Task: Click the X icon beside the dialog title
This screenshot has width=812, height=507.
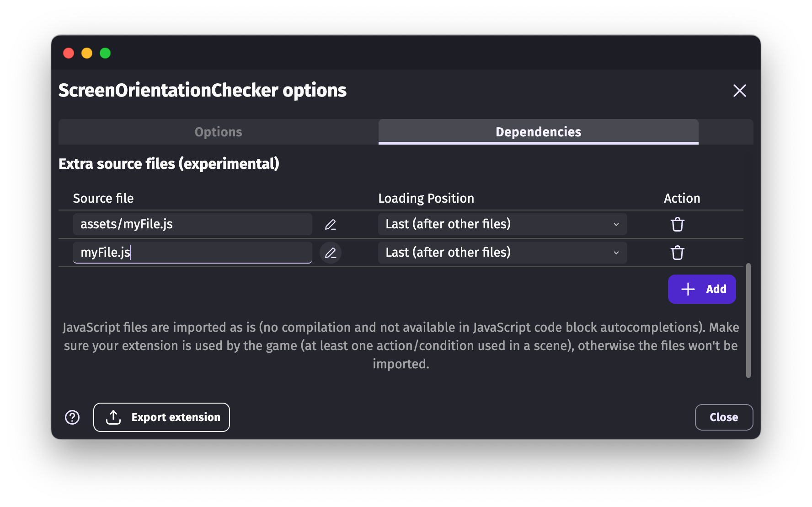Action: [x=739, y=91]
